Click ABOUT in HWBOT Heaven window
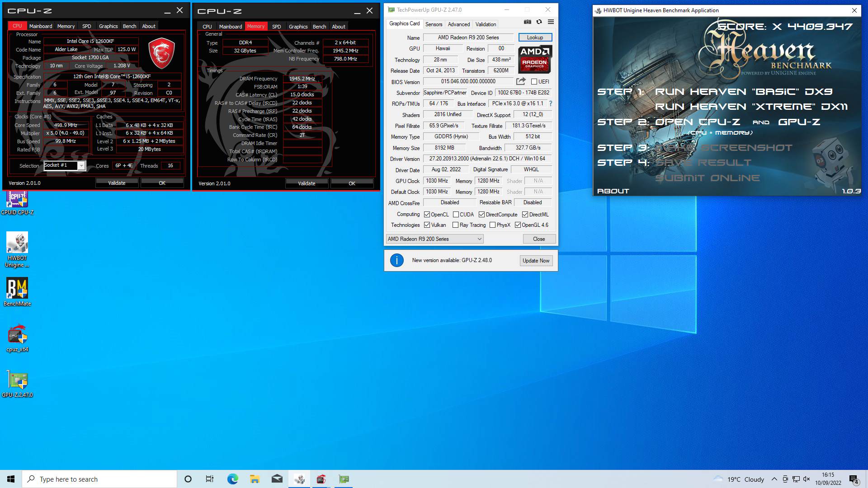This screenshot has height=488, width=868. (x=613, y=191)
